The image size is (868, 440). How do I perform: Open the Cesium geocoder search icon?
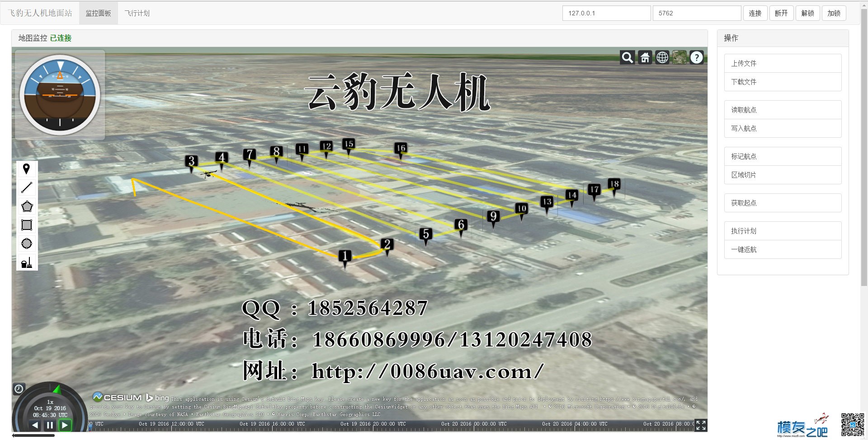pos(627,57)
